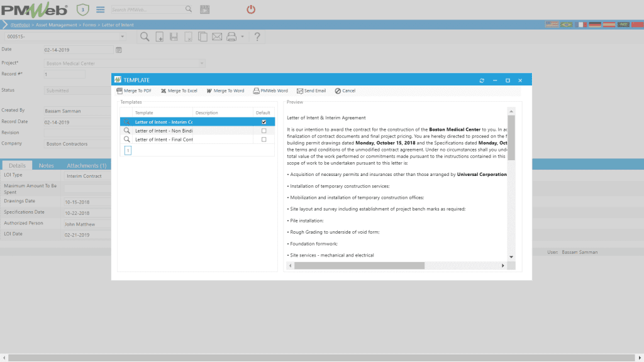Add a new record from toolbar
Screen dimensions: 644x362
click(x=159, y=37)
